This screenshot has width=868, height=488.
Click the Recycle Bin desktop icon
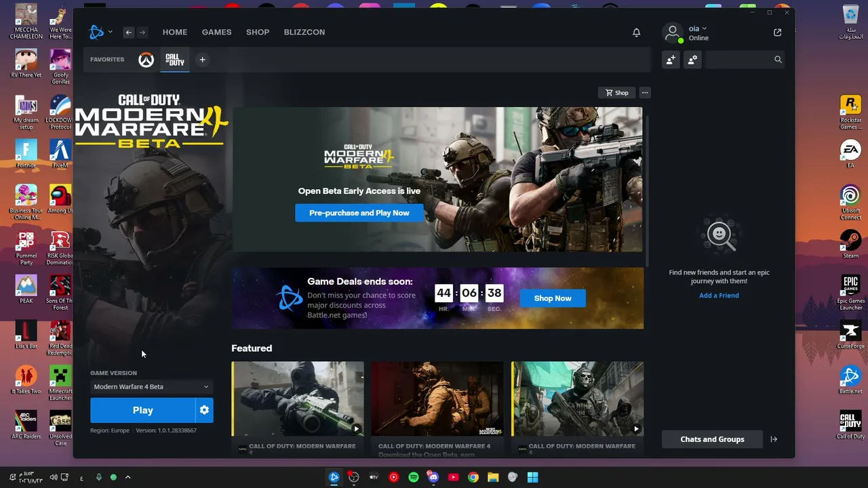[x=850, y=22]
